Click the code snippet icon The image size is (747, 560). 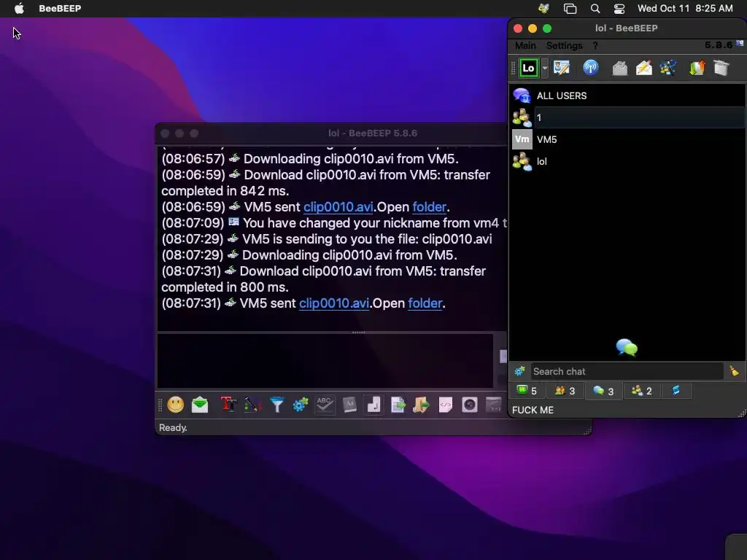point(446,405)
